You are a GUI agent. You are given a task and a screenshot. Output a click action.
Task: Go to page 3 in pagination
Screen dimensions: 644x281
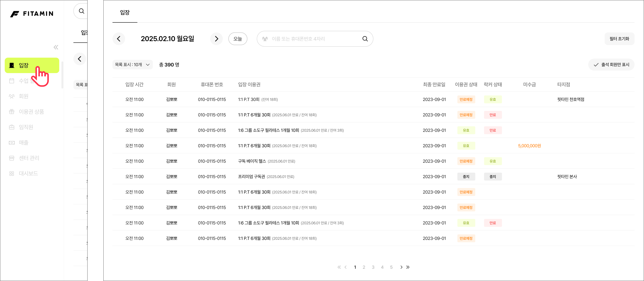373,267
